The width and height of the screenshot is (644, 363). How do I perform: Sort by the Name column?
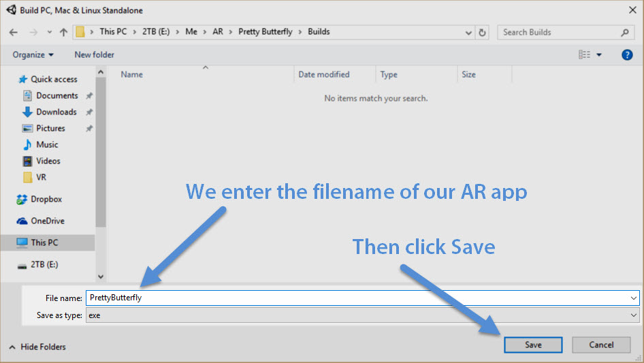click(x=132, y=74)
